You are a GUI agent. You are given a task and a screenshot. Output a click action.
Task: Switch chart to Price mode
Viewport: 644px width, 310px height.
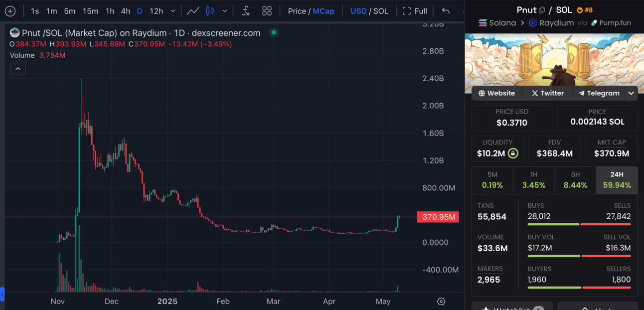(297, 11)
